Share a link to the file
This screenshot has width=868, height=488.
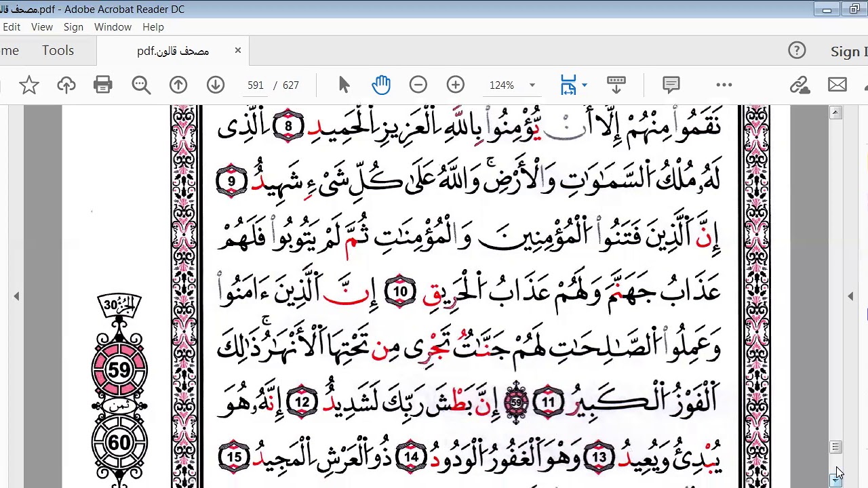pos(800,85)
